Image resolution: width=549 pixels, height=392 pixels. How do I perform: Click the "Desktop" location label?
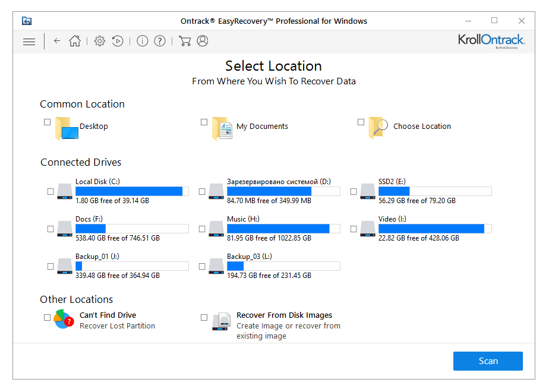coord(94,127)
